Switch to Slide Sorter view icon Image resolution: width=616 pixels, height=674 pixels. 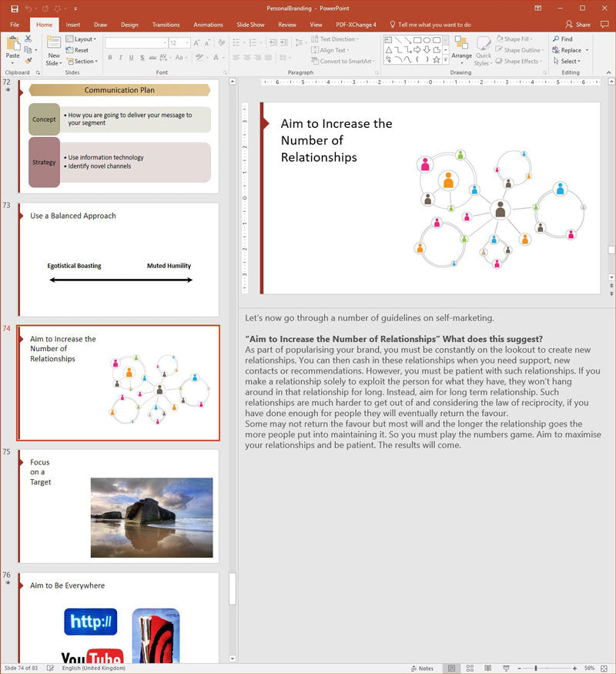(470, 669)
